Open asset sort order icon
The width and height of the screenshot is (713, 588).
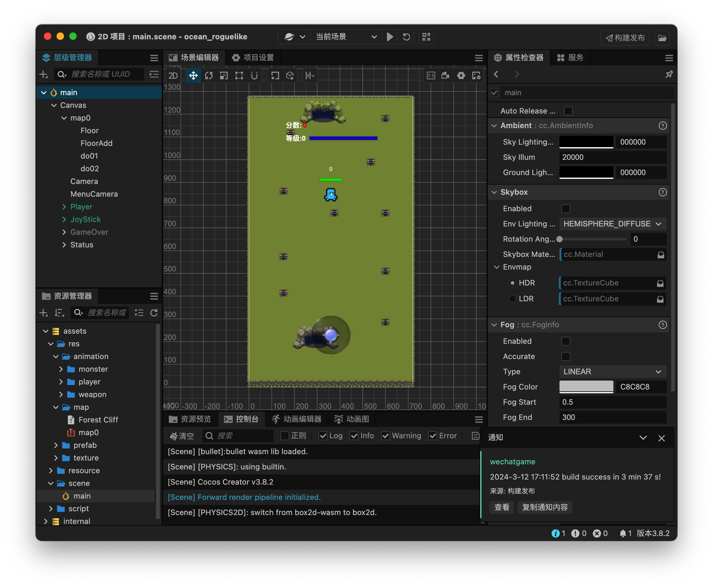[x=60, y=313]
